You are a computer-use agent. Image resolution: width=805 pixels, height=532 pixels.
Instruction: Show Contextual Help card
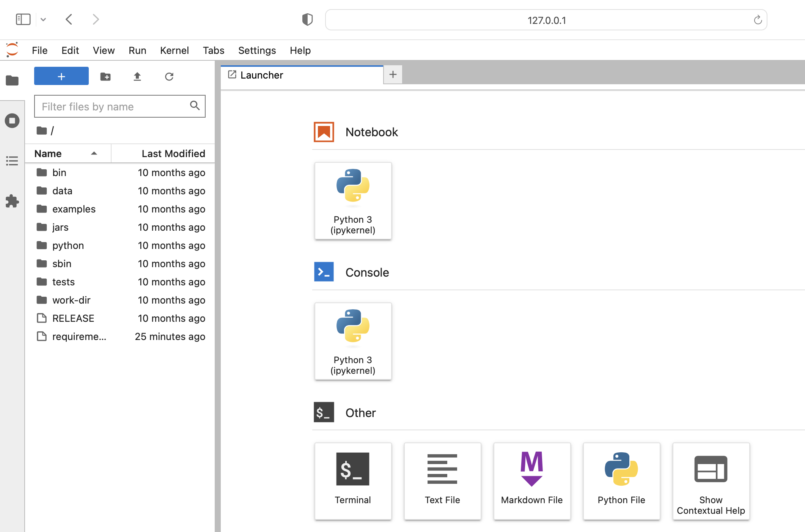[x=711, y=481]
